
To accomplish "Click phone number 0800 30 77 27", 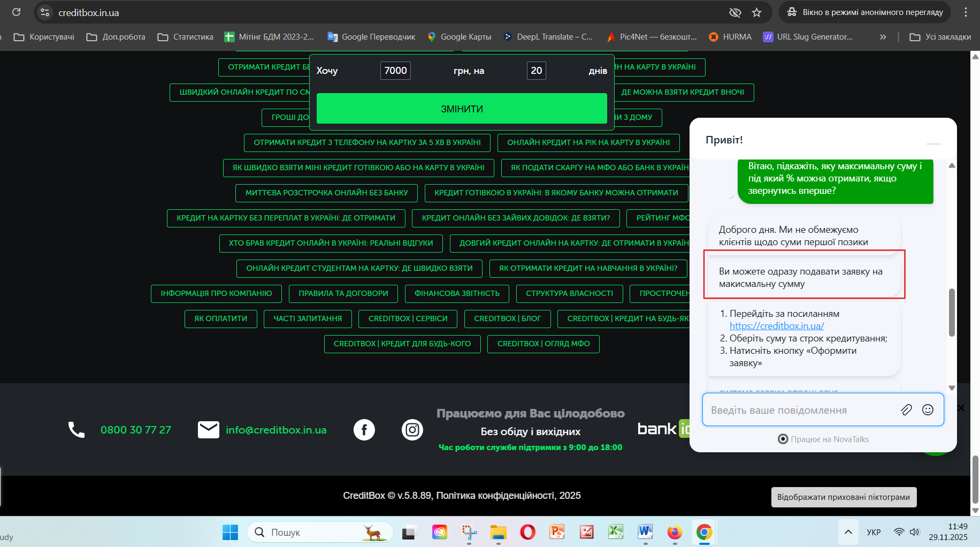I will [x=136, y=430].
